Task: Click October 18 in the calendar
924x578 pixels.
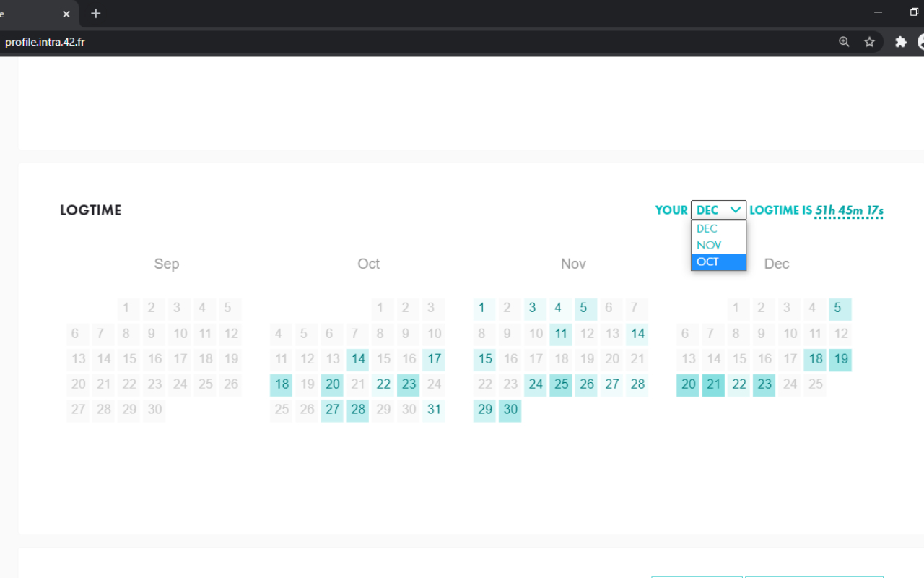Action: click(x=282, y=384)
